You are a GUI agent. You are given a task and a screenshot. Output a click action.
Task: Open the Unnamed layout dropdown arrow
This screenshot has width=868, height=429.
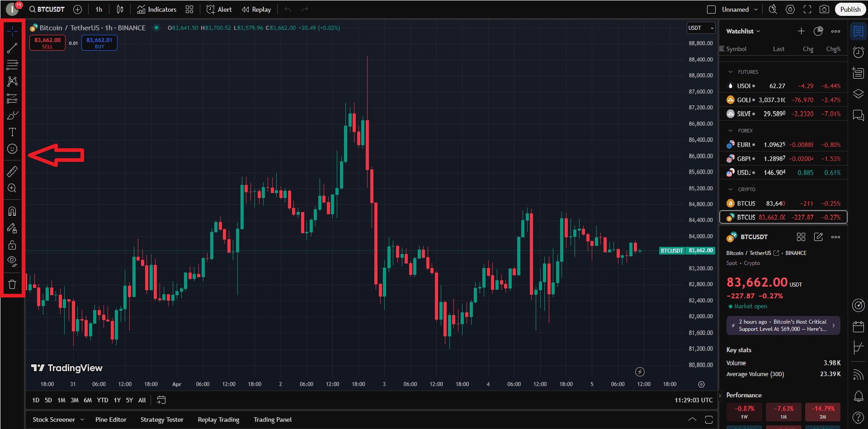pos(756,9)
